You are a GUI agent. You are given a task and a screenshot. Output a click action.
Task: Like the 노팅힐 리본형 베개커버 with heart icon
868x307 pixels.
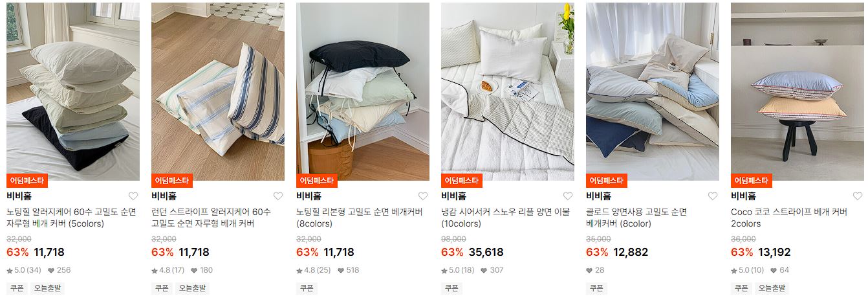coord(423,196)
